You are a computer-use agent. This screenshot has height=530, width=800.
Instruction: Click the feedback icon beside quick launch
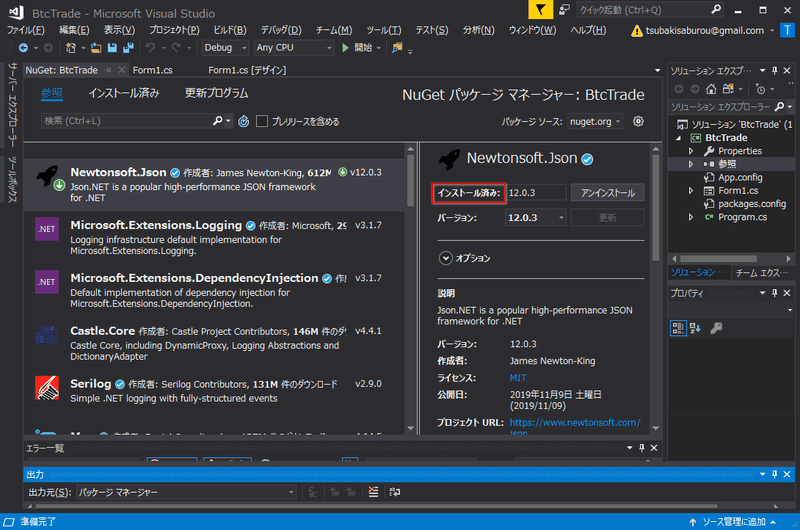[x=564, y=10]
